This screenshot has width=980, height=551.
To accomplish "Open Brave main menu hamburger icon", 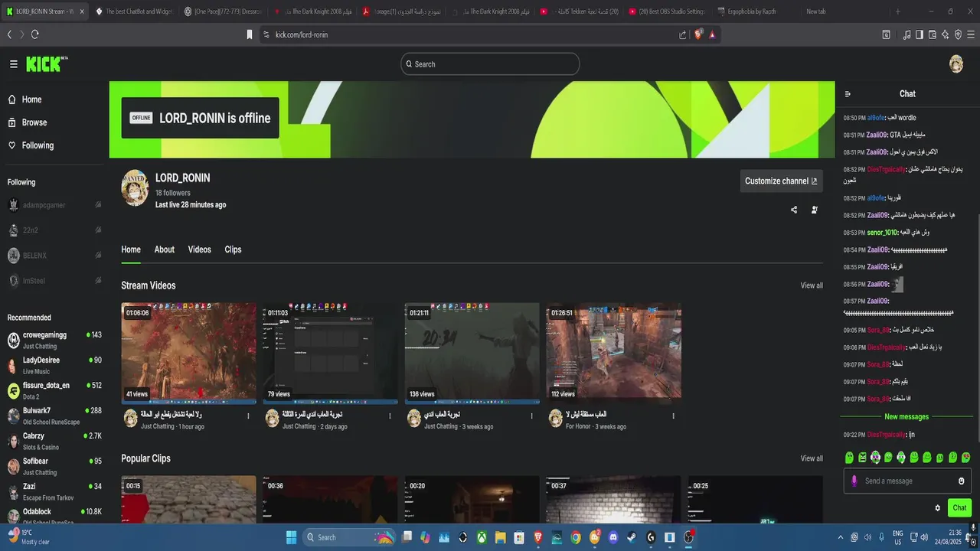I will pyautogui.click(x=971, y=34).
